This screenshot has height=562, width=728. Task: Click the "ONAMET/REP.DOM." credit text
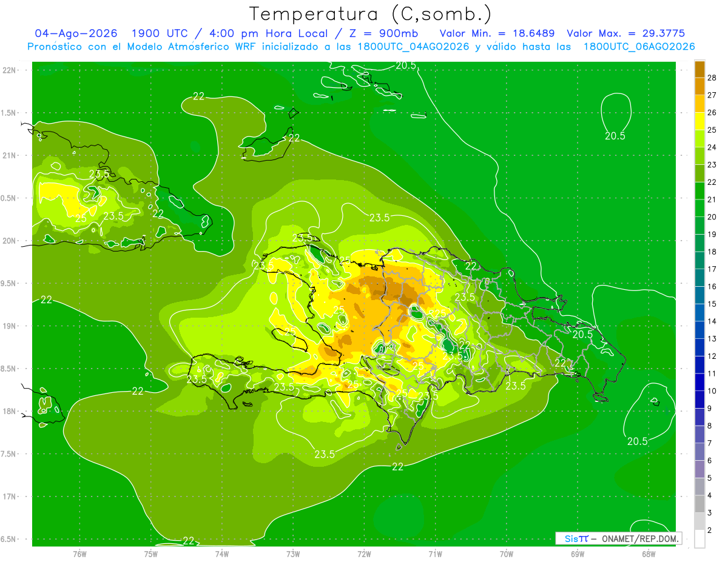click(639, 538)
